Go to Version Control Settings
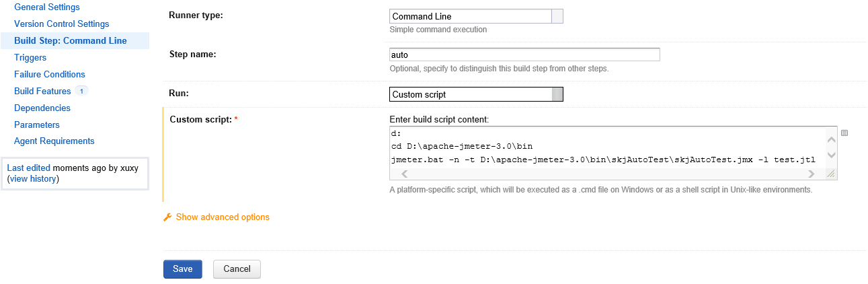The image size is (868, 284). (61, 24)
